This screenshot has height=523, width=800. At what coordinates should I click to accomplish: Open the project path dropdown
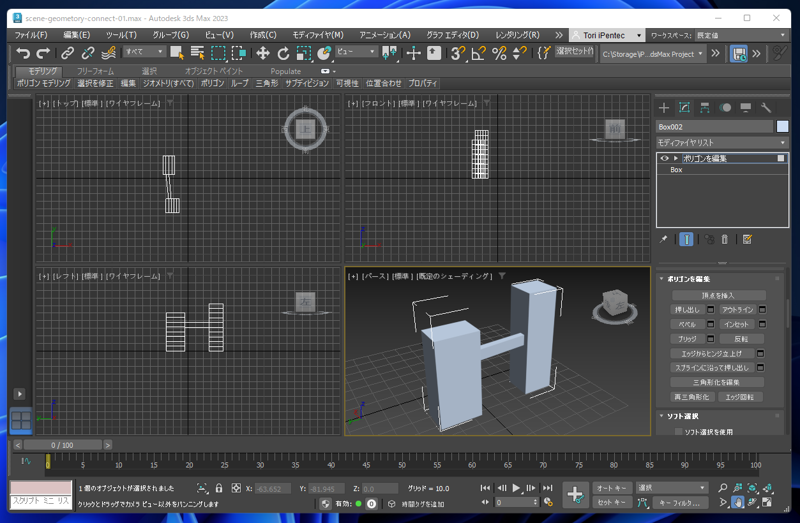coord(653,54)
